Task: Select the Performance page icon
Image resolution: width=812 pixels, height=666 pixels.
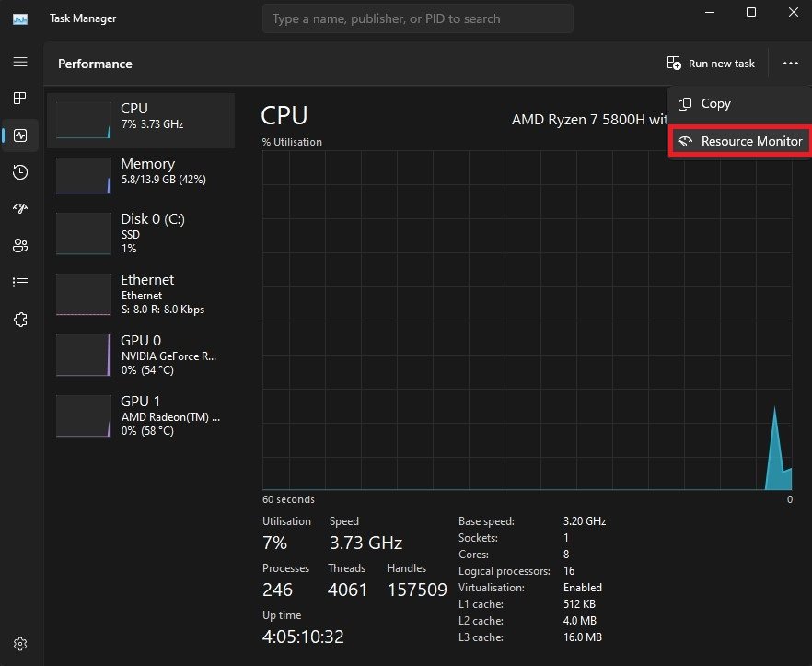Action: [x=20, y=135]
